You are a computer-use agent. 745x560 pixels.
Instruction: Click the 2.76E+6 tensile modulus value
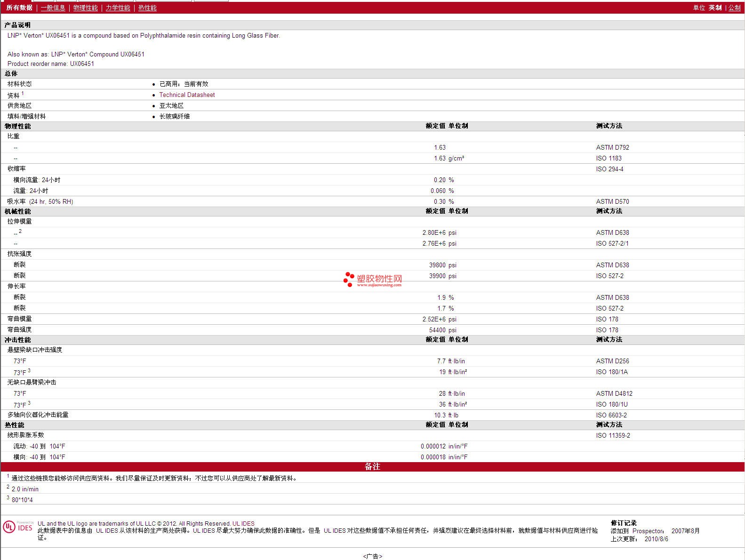(434, 244)
